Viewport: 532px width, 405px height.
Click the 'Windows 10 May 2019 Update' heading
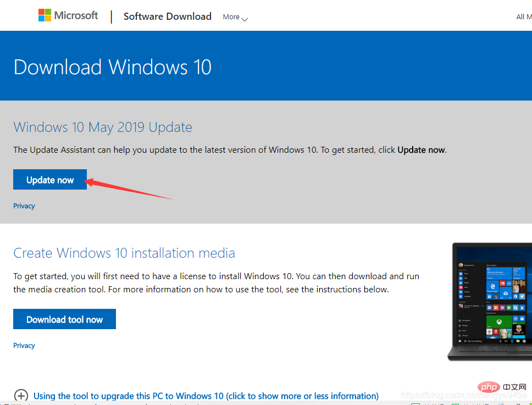[x=103, y=127]
